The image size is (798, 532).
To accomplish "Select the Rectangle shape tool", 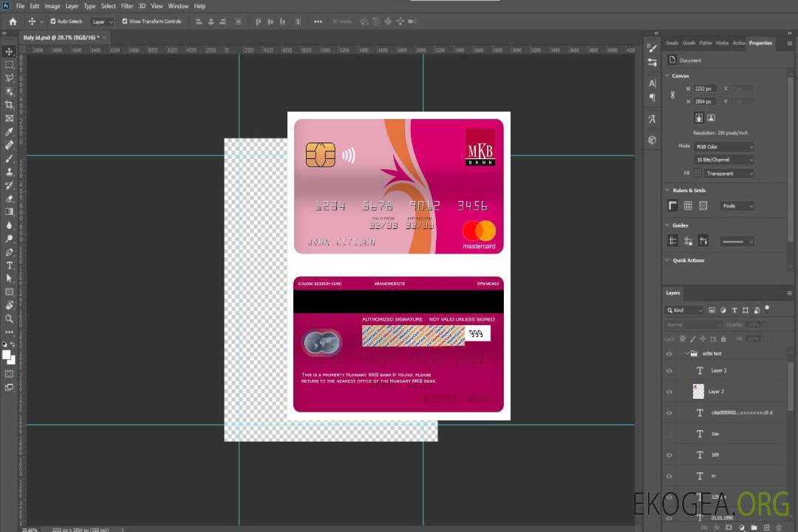I will coord(9,292).
